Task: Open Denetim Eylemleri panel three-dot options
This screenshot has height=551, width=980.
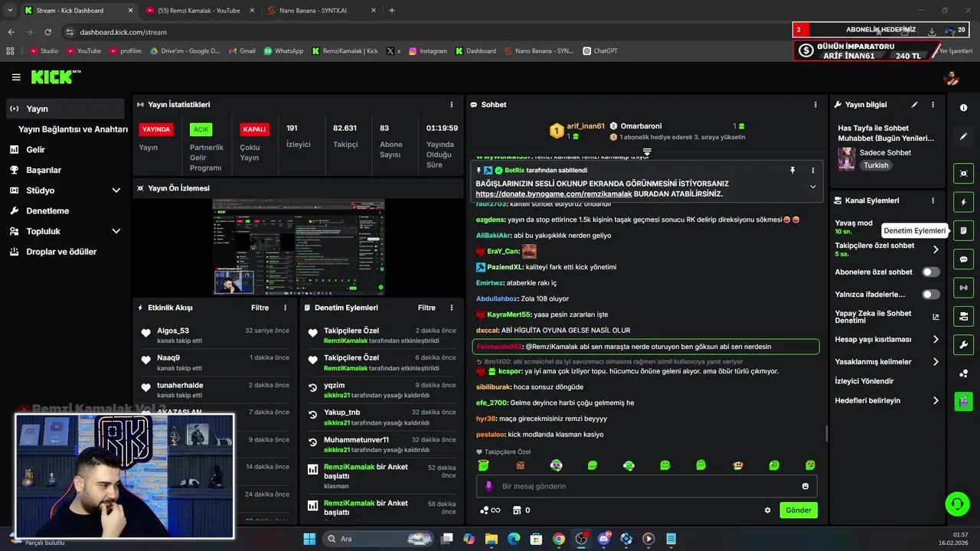Action: (x=451, y=308)
